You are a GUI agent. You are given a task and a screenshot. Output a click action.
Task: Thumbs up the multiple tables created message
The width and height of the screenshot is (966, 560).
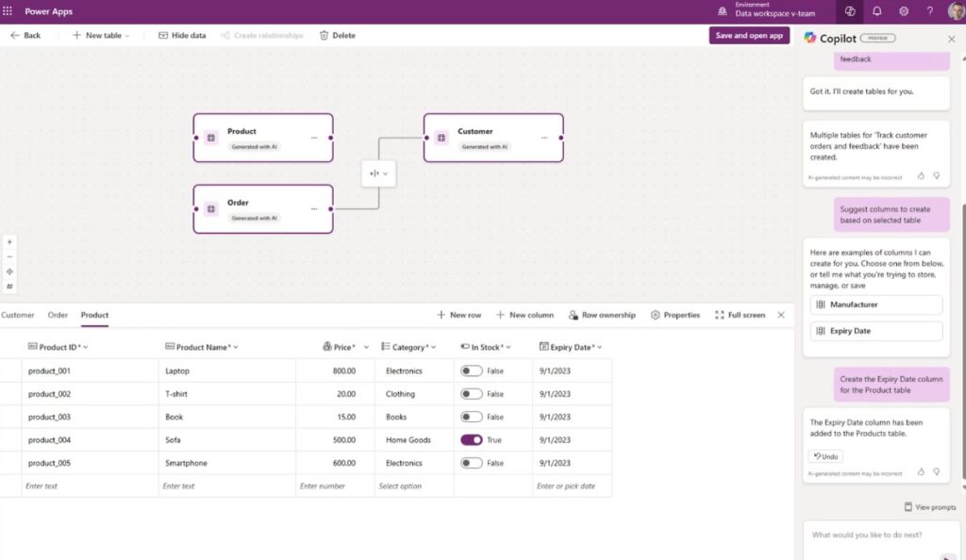pos(921,176)
